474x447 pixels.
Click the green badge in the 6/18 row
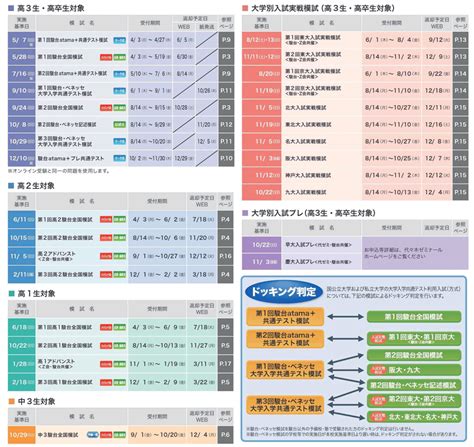tap(120, 327)
